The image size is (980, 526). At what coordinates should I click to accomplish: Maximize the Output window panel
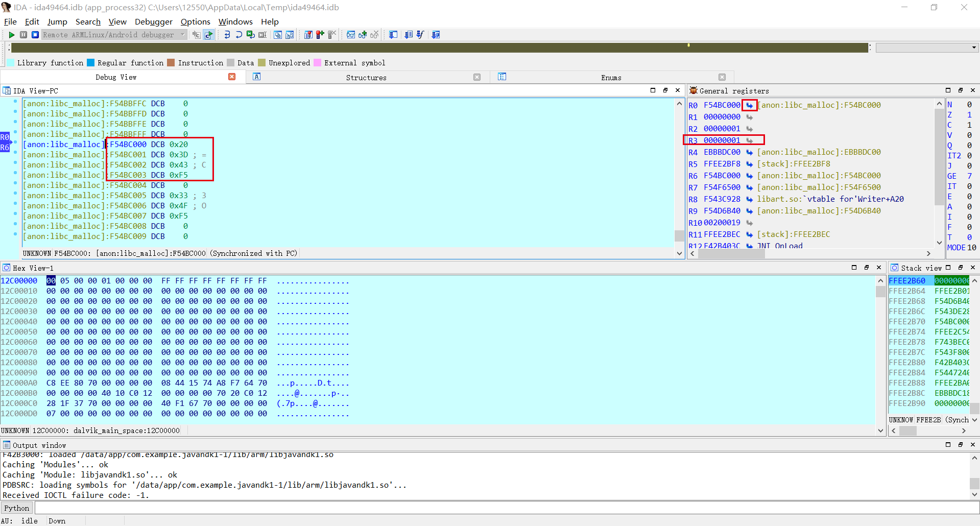[948, 445]
